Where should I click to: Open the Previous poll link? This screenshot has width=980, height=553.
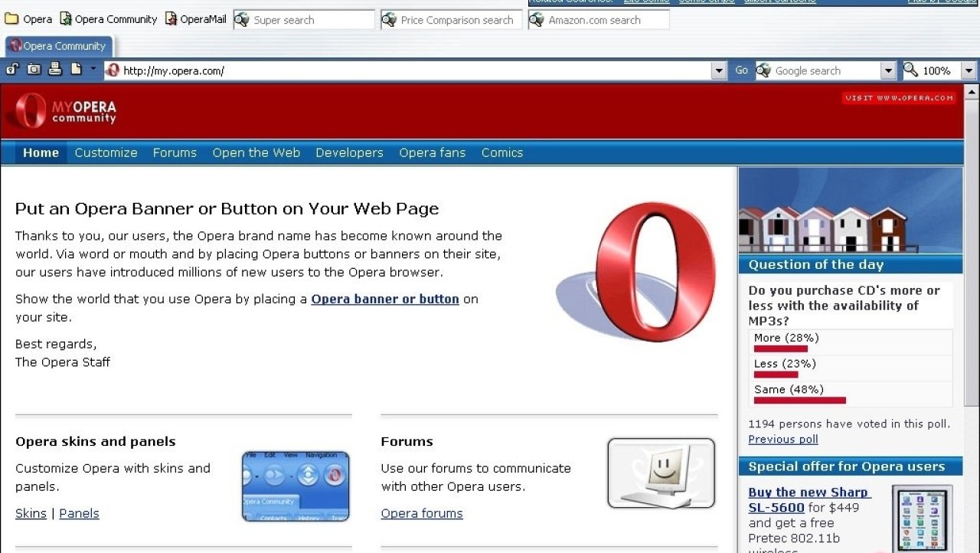point(783,439)
